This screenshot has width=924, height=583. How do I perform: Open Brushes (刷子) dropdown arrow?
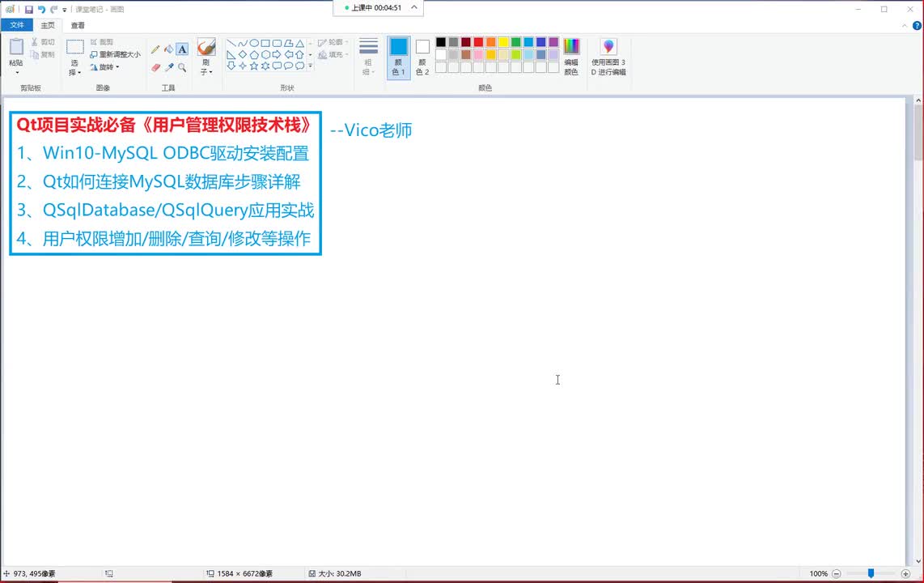tap(210, 72)
